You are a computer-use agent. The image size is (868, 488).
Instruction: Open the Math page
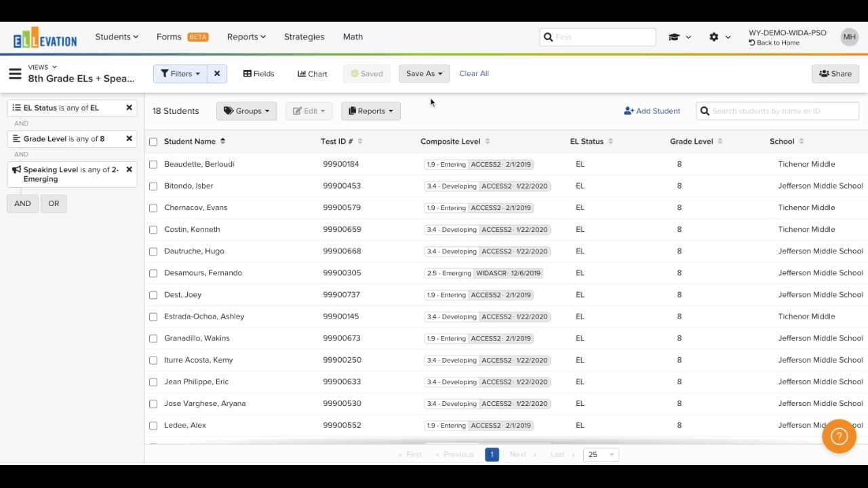pos(353,37)
